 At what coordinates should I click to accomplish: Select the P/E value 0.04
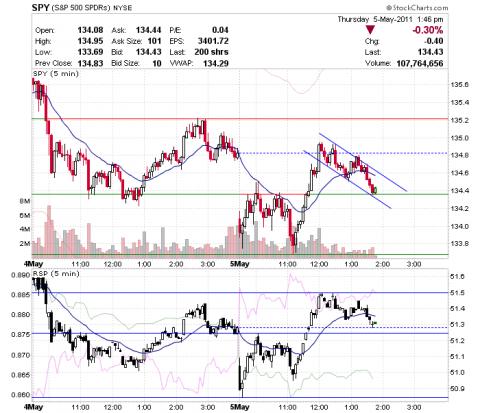tap(220, 30)
